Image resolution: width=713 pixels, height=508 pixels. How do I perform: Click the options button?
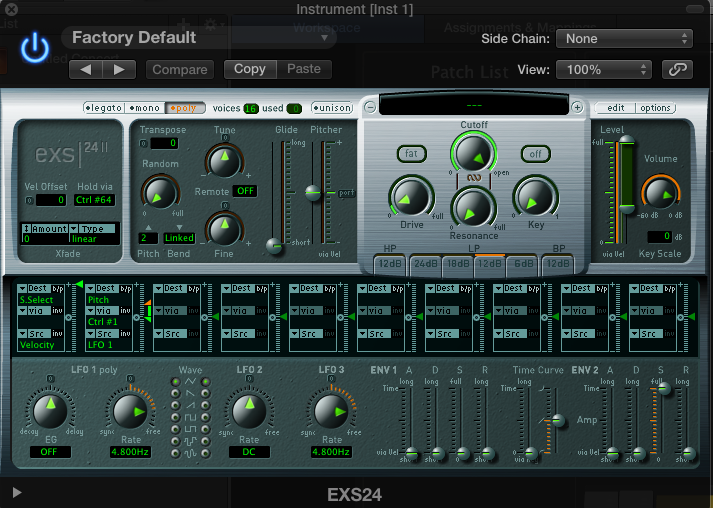(x=655, y=108)
